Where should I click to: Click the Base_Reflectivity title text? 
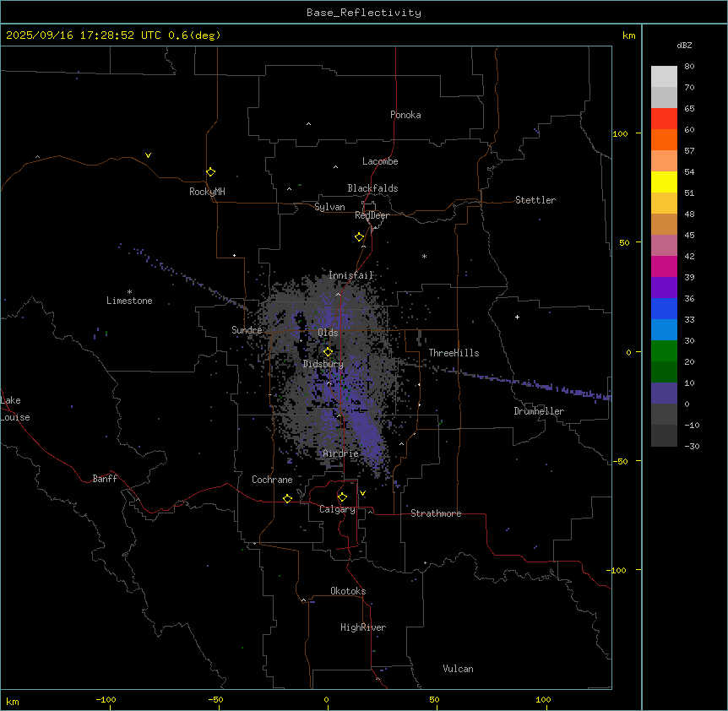click(x=363, y=13)
